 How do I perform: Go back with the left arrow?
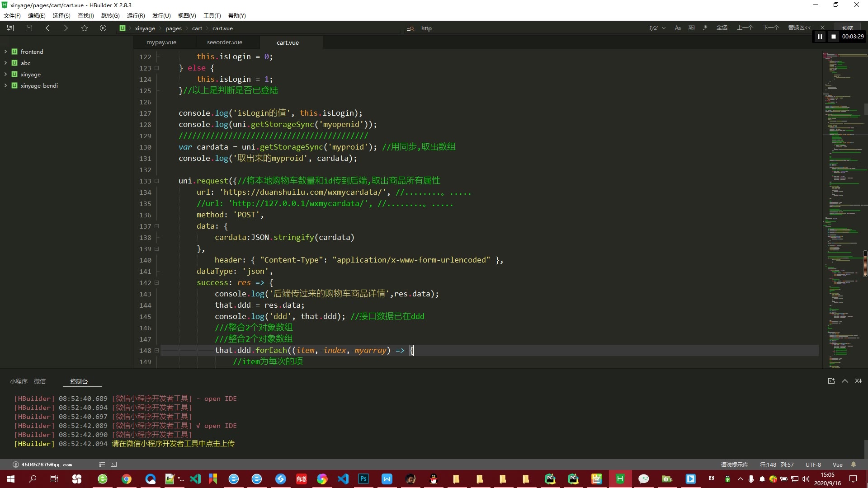click(47, 28)
